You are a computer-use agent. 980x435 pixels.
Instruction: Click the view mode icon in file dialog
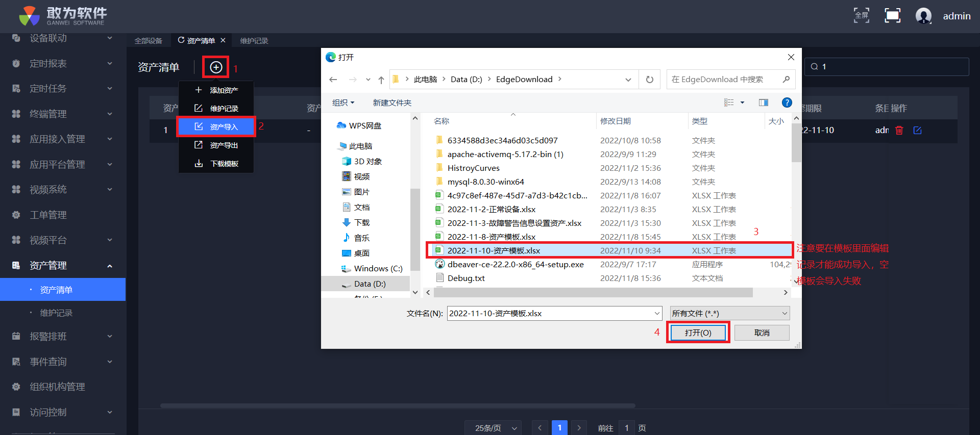(729, 103)
